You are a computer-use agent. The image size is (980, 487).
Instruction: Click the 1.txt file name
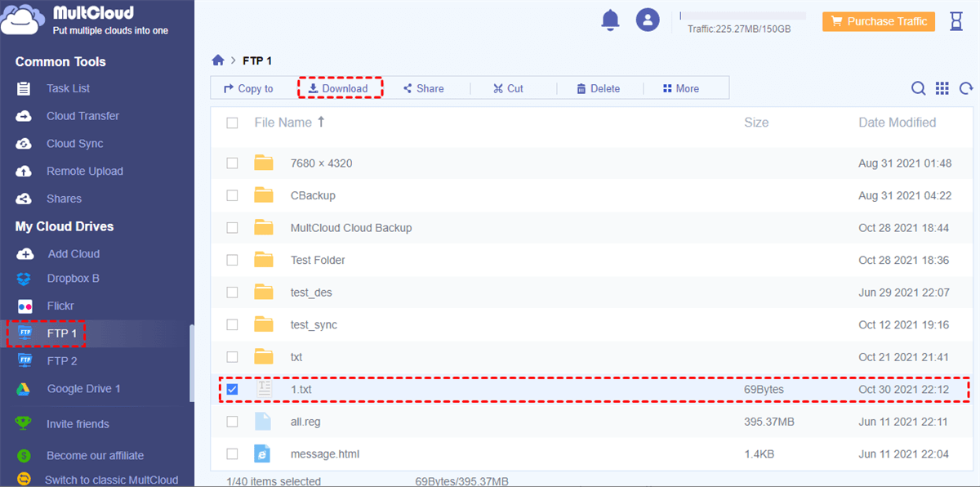click(301, 390)
